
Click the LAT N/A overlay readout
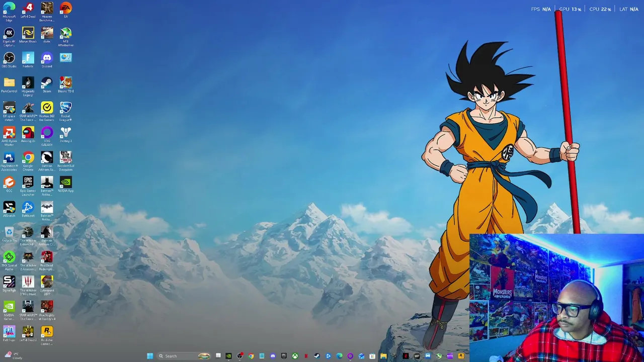[629, 9]
